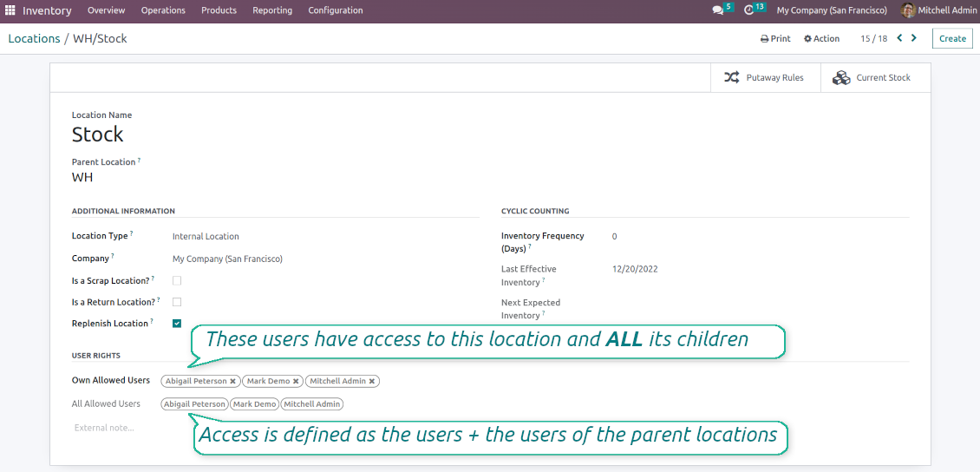Open the Reporting menu
The width and height of the screenshot is (980, 472).
[272, 10]
